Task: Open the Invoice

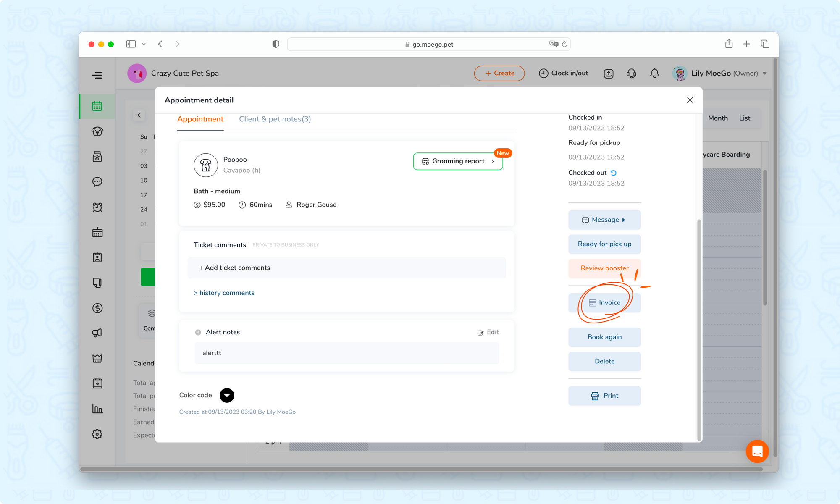Action: tap(604, 302)
